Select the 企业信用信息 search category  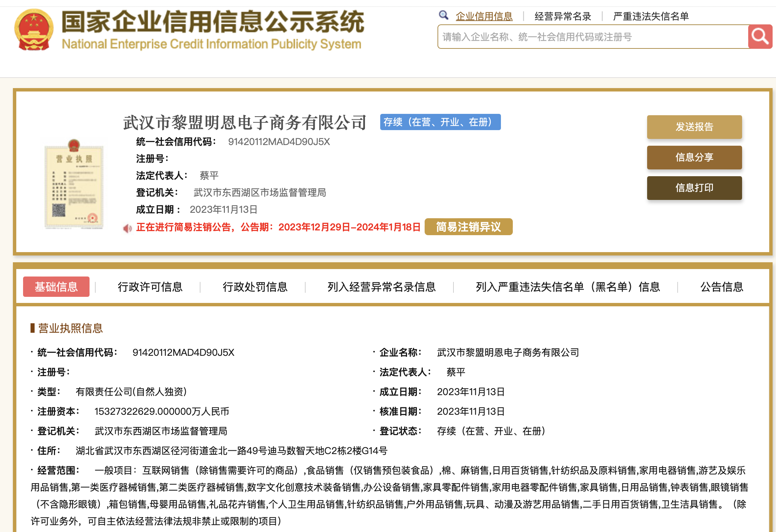click(484, 16)
